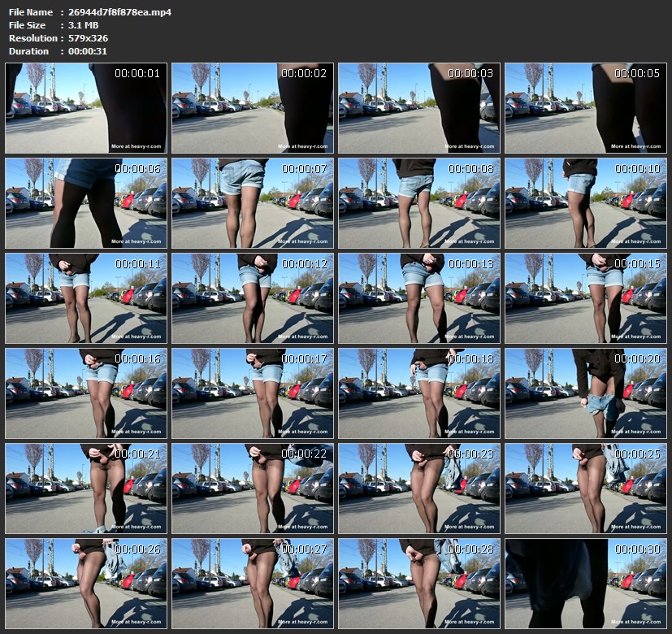Open the thumbnail labeled 00:00:10
Image resolution: width=672 pixels, height=634 pixels.
(586, 203)
